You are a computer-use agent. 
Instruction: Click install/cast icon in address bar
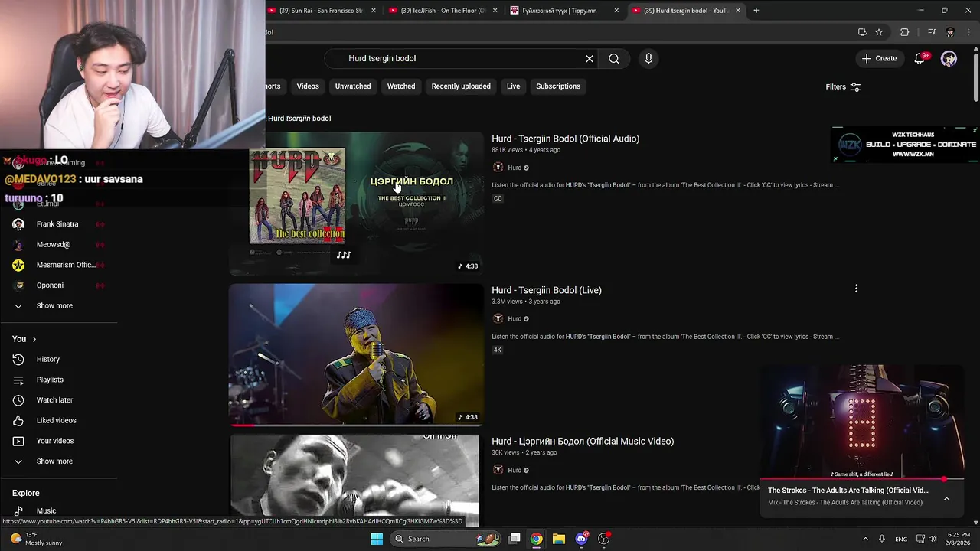coord(862,32)
